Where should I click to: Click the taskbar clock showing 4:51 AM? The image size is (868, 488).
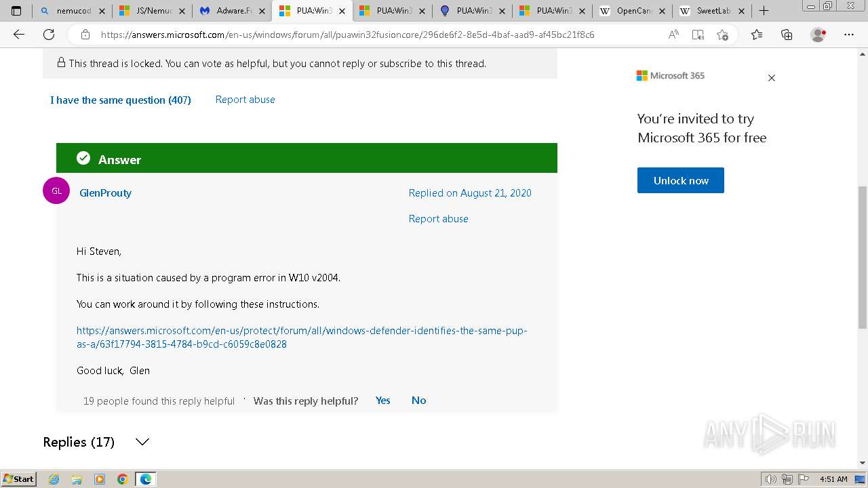[x=833, y=479]
